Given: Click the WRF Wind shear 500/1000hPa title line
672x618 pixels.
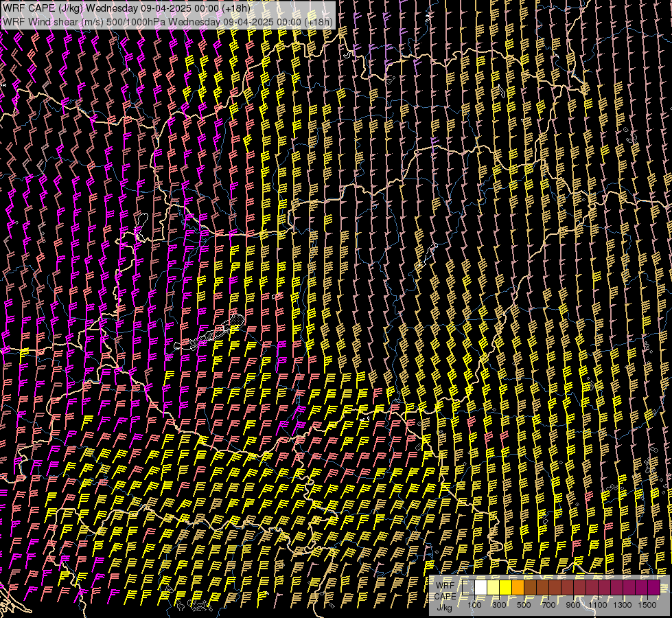Looking at the screenshot, I should point(167,22).
